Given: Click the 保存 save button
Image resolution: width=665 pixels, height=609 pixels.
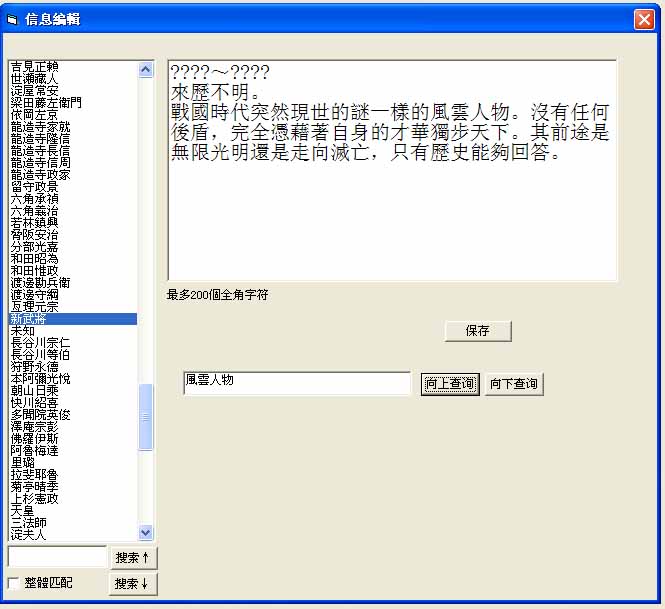Looking at the screenshot, I should click(x=478, y=331).
